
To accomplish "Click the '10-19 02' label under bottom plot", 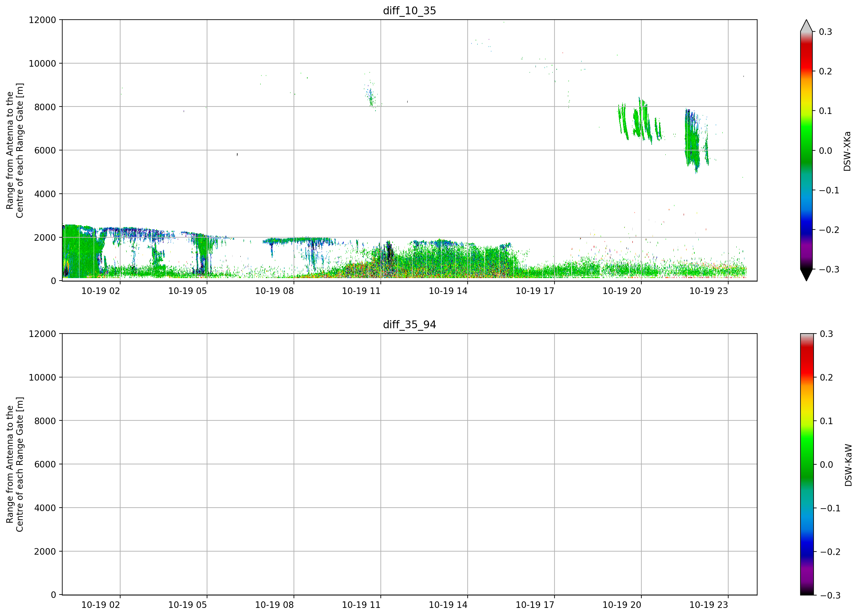I will (x=101, y=605).
